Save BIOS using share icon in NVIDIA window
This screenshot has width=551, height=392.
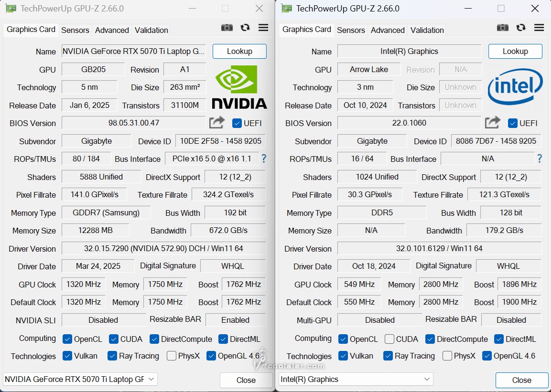point(217,123)
